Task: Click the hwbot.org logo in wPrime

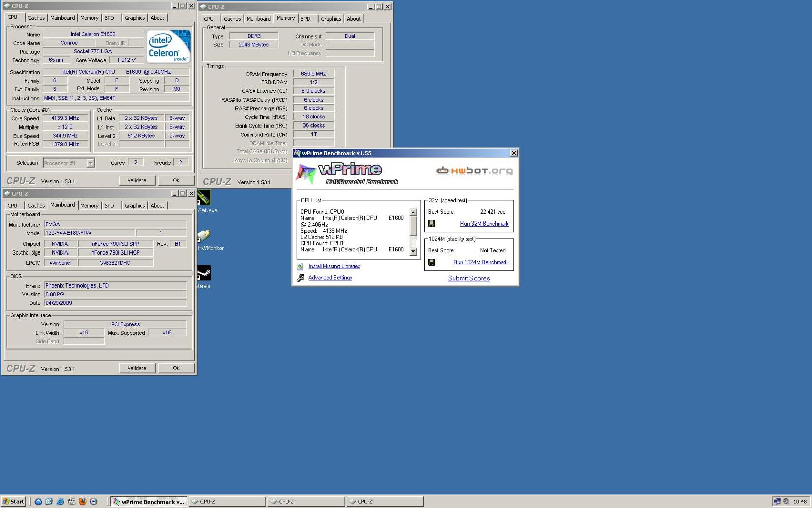Action: pyautogui.click(x=474, y=171)
